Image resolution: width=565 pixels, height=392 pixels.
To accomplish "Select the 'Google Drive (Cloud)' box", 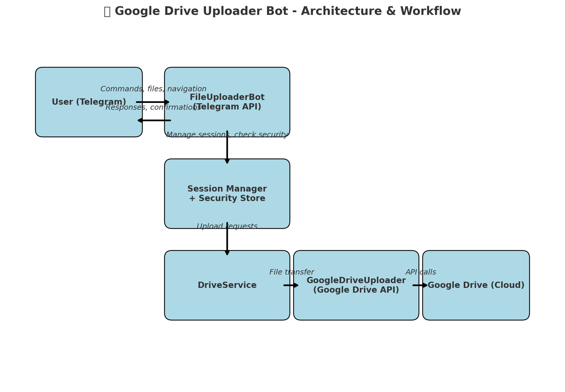I will 476,285.
